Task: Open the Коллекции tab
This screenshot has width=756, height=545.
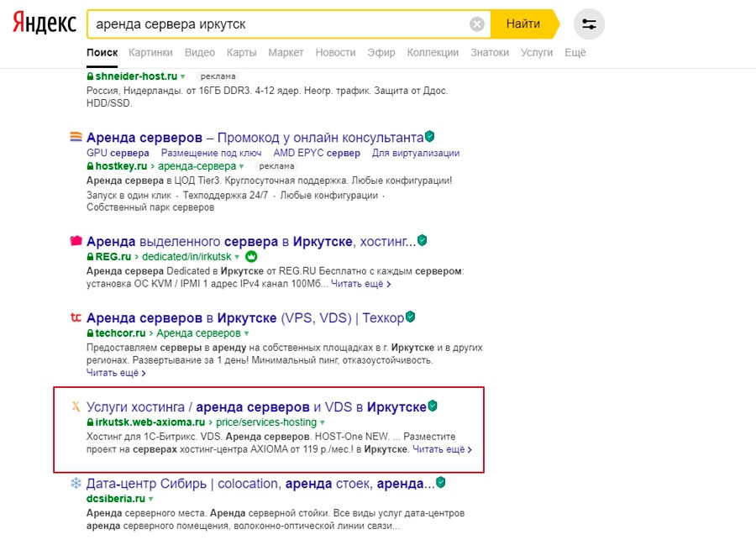Action: [433, 53]
